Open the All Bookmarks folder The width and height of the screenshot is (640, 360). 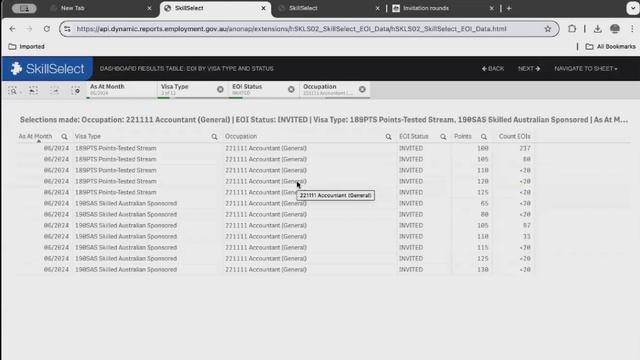[611, 47]
